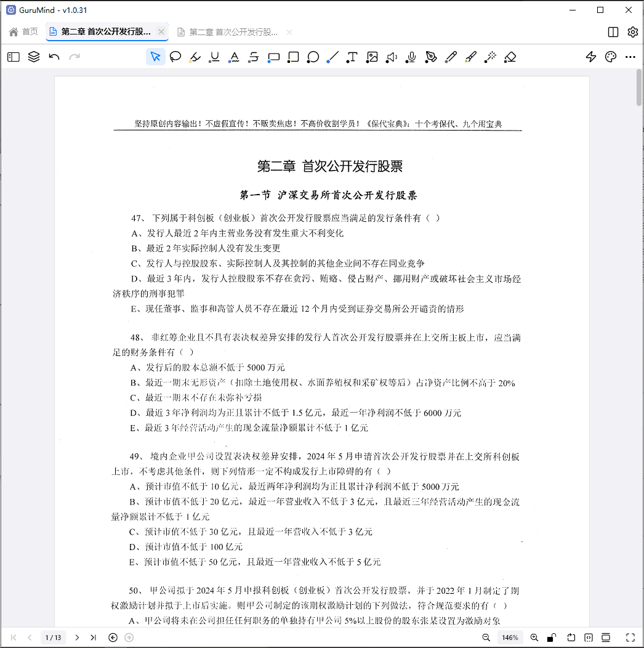The width and height of the screenshot is (644, 648).
Task: Open the lightning quick actions
Action: 591,57
